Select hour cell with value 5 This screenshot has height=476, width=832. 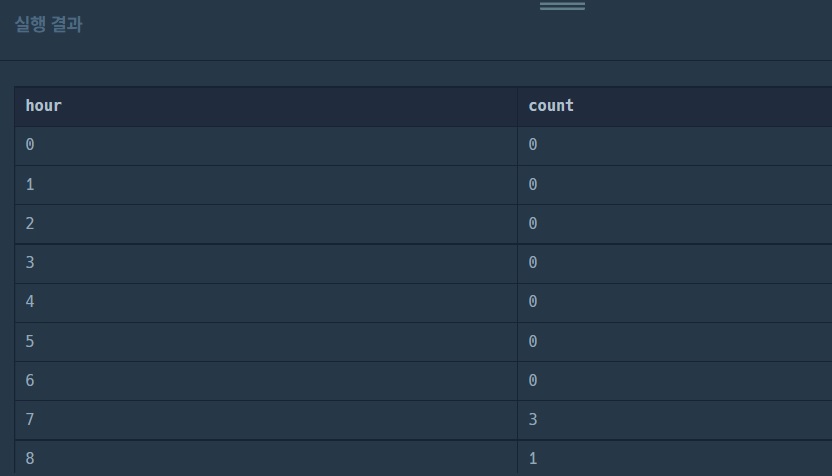tap(266, 342)
